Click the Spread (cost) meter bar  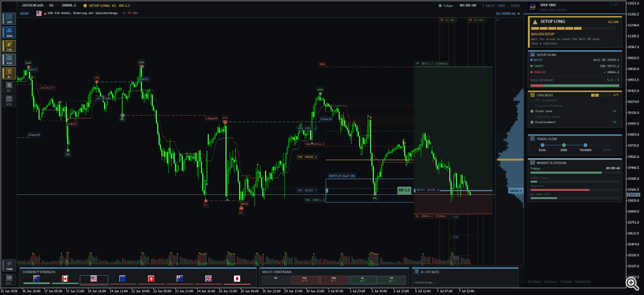575,181
